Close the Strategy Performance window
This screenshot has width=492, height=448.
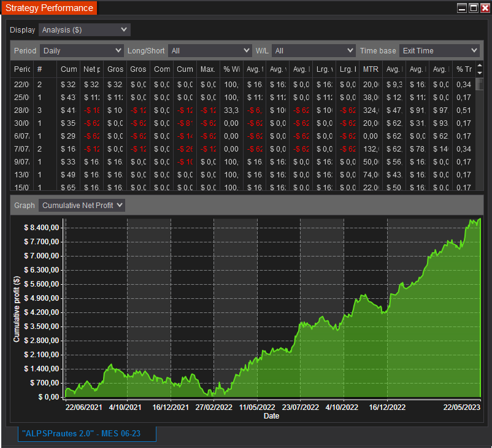click(x=485, y=8)
